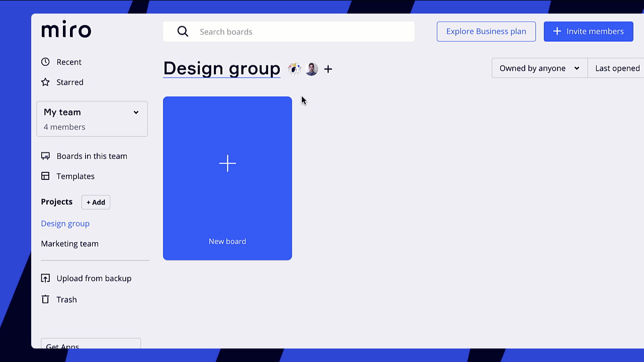Click the search magnifier icon
Screen dimensions: 644x362
(x=183, y=32)
